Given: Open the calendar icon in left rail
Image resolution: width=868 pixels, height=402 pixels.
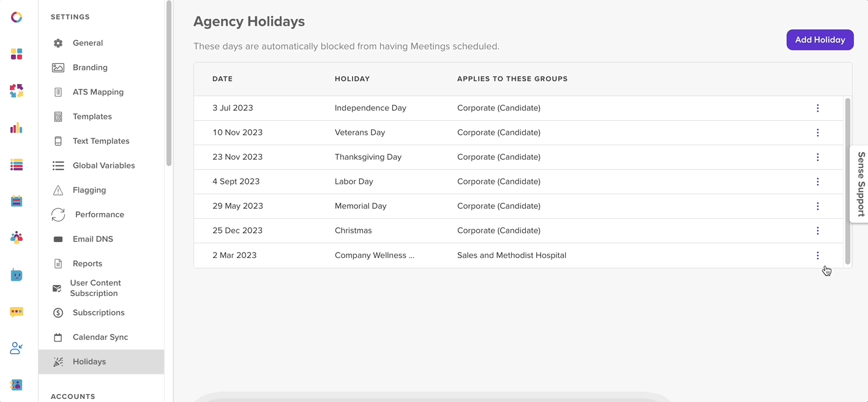Looking at the screenshot, I should [17, 201].
